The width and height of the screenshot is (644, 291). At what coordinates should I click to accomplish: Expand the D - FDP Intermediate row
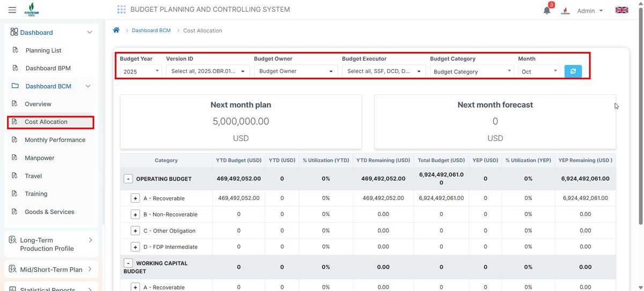pyautogui.click(x=135, y=247)
